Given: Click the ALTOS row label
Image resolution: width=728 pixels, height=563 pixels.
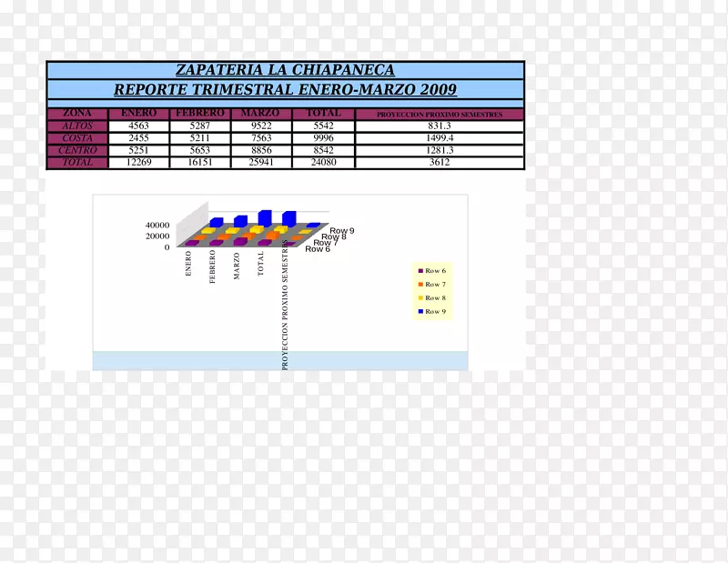Looking at the screenshot, I should click(x=77, y=126).
